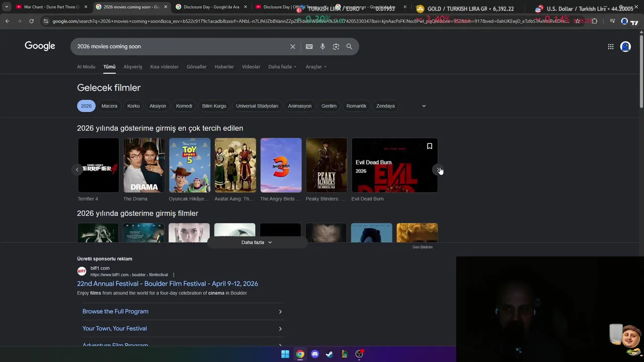Viewport: 644px width, 362px height.
Task: Open the three-dot menu of the biff1.com ad
Action: (x=174, y=275)
